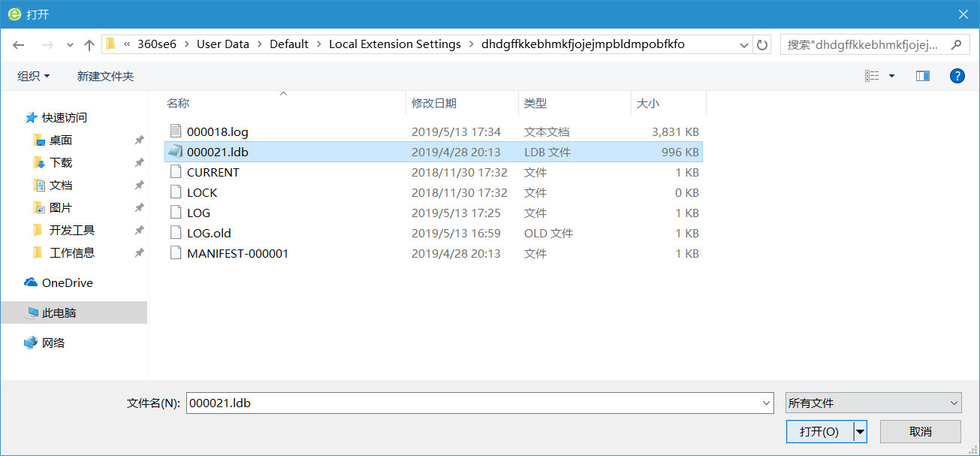Click the search magnifier icon

[x=956, y=45]
